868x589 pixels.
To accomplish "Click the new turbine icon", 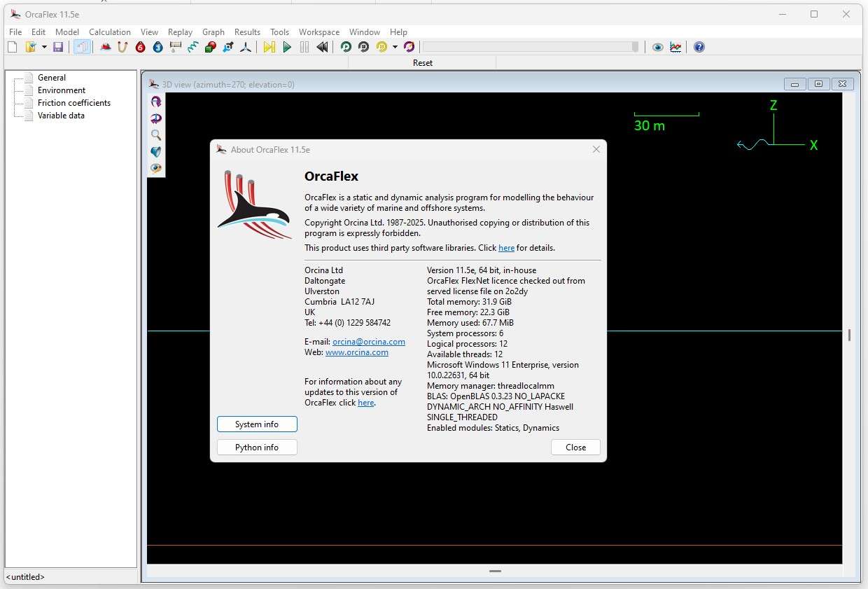I will [246, 47].
